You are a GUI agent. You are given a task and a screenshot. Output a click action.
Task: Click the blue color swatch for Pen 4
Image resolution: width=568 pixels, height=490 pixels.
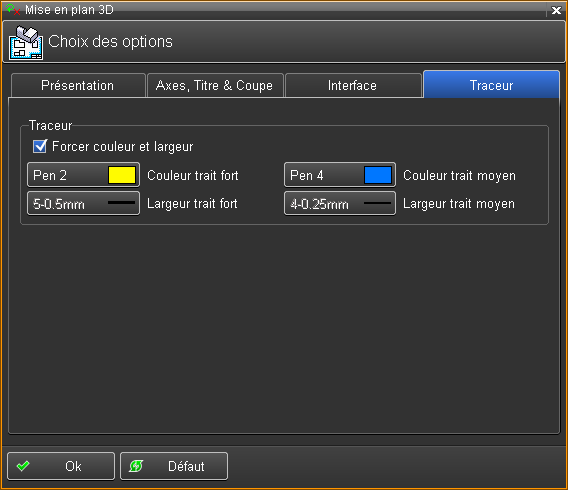pyautogui.click(x=378, y=175)
